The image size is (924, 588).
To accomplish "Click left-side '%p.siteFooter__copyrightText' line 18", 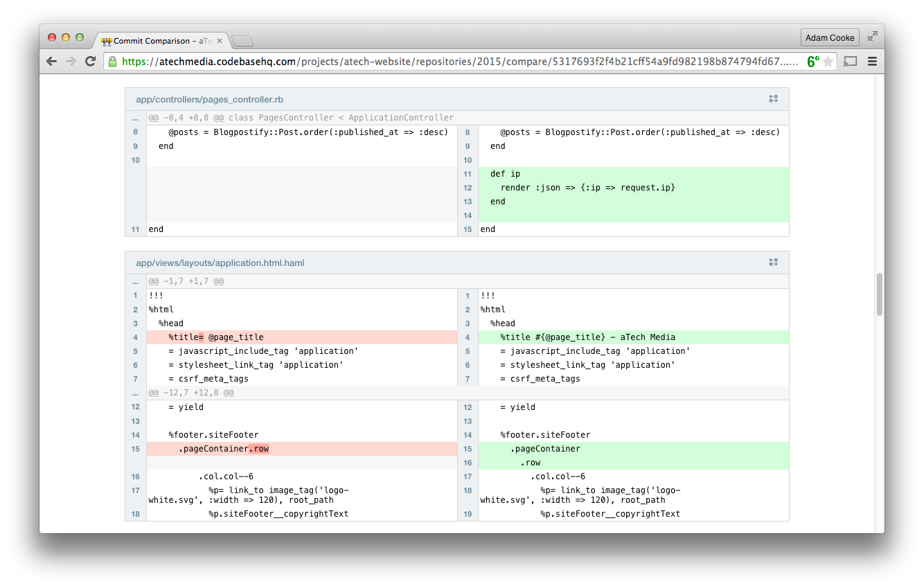I will (301, 514).
